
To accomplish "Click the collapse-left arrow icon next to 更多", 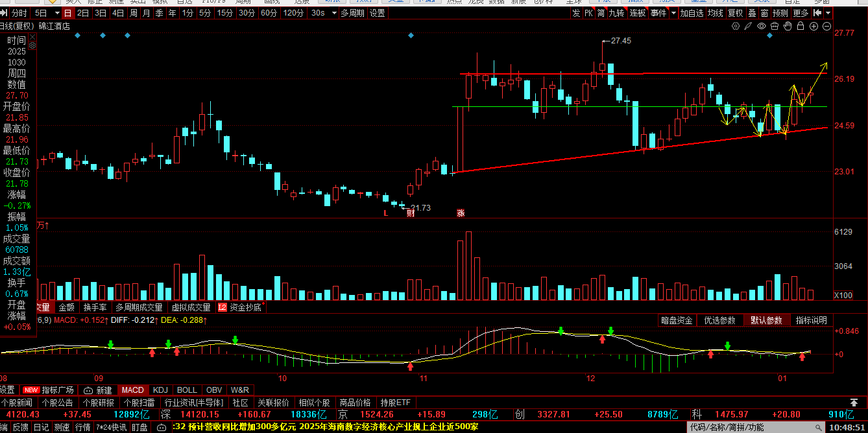I will click(819, 13).
